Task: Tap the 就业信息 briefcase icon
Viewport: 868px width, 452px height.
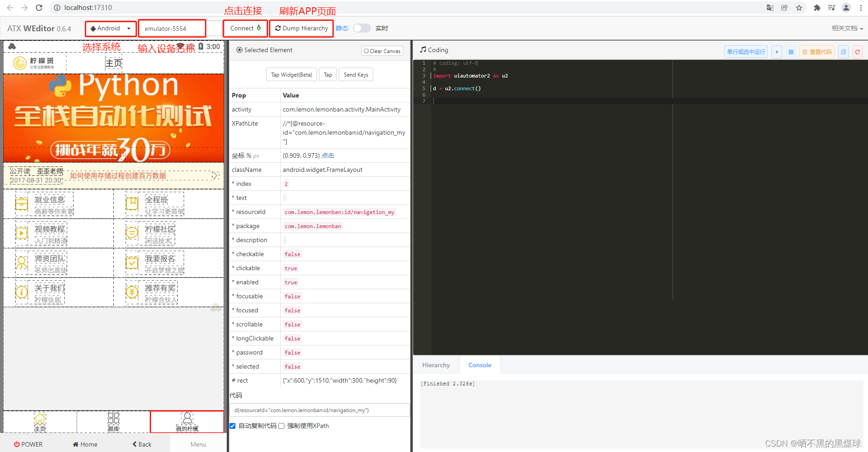Action: [21, 204]
